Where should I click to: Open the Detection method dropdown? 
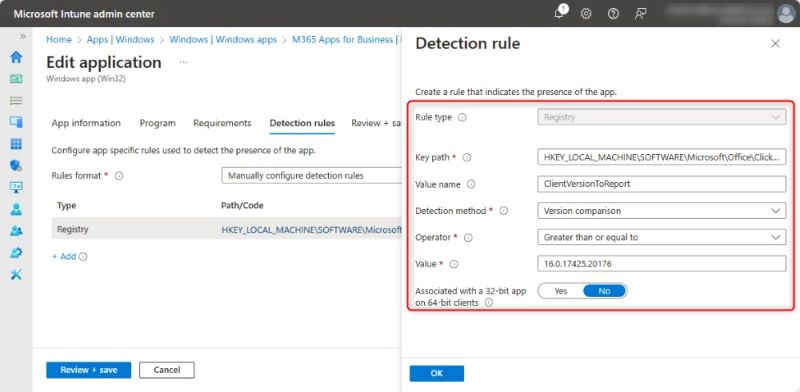click(x=662, y=210)
